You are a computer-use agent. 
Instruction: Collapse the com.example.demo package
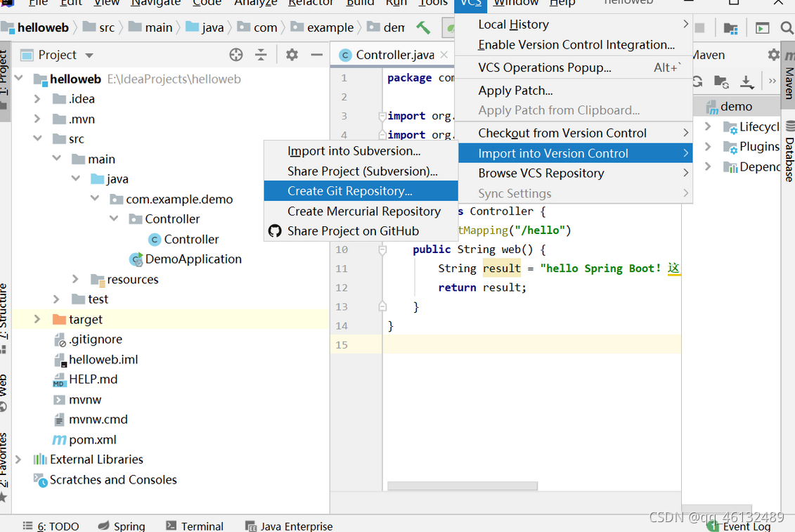[x=95, y=198]
